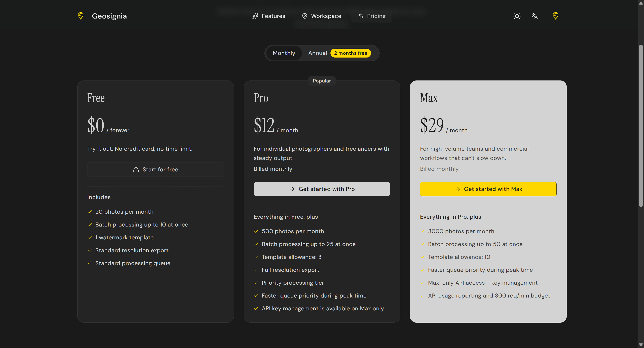The height and width of the screenshot is (348, 644).
Task: Open the Workspace menu item
Action: [326, 16]
